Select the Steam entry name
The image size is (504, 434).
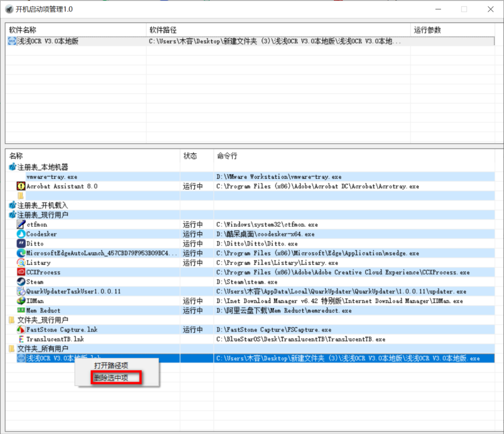35,281
